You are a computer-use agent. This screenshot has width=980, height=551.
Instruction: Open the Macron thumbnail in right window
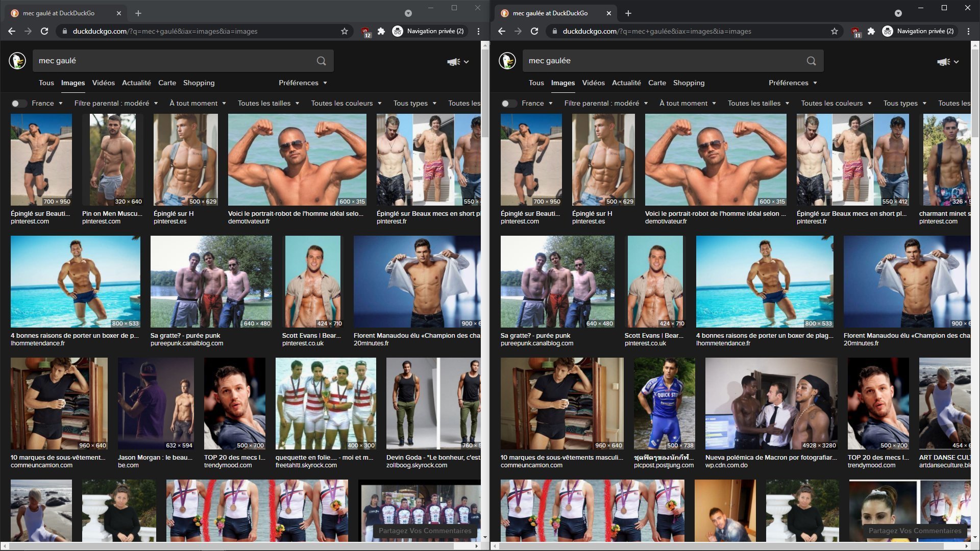point(771,403)
